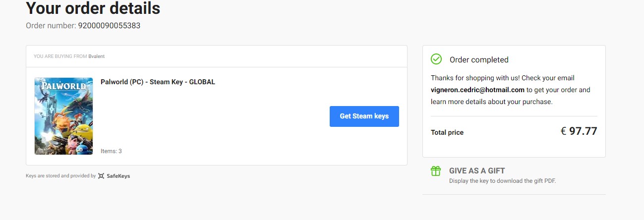The width and height of the screenshot is (644, 220).
Task: Open the Bvalent seller link
Action: [x=97, y=56]
